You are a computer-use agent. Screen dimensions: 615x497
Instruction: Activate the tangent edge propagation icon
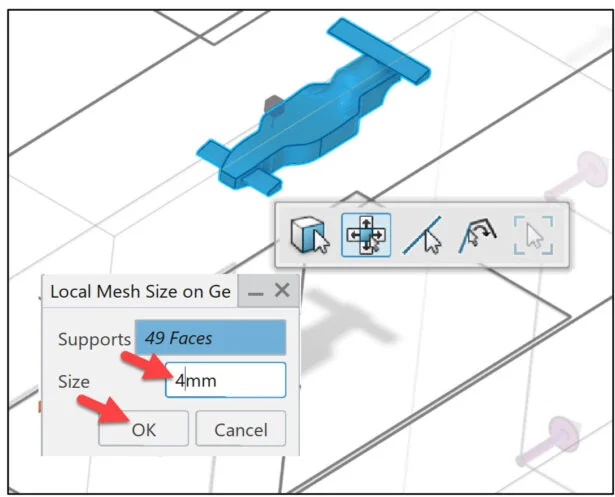coord(477,235)
